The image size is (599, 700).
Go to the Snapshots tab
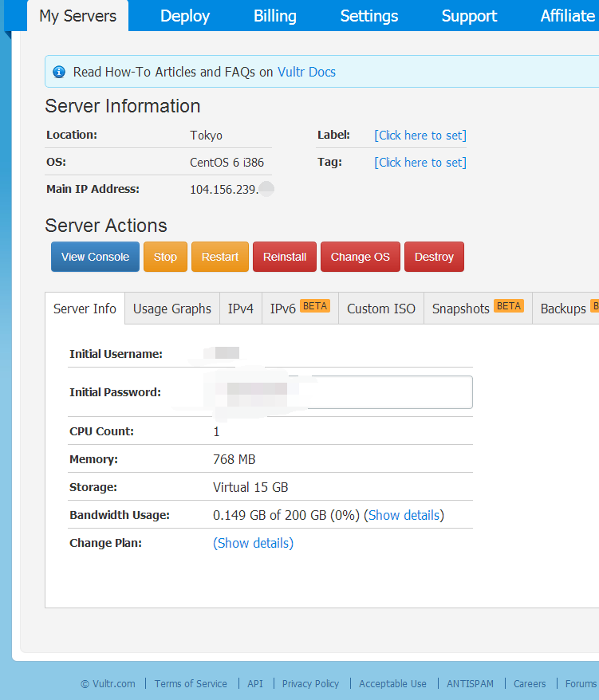tap(477, 309)
